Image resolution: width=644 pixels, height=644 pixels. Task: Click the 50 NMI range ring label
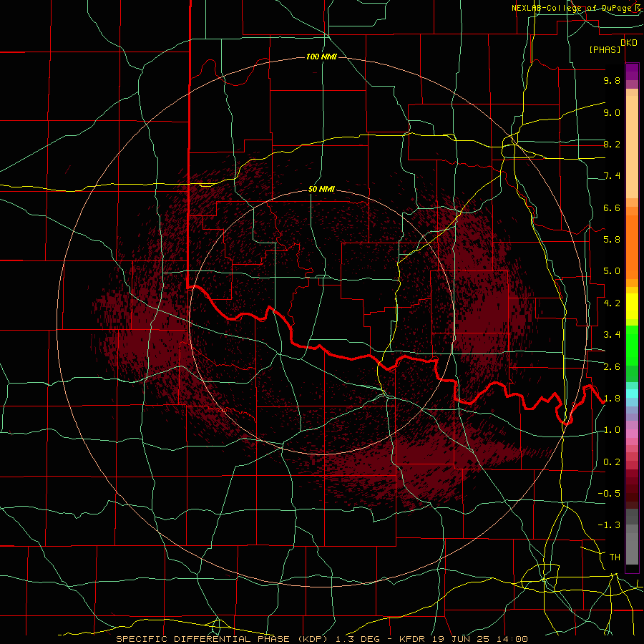tap(321, 189)
